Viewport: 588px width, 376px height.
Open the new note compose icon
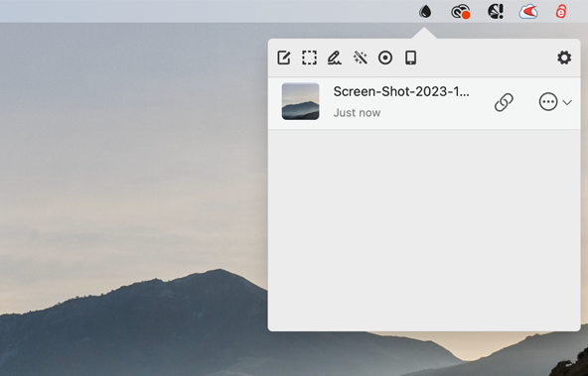tap(284, 59)
